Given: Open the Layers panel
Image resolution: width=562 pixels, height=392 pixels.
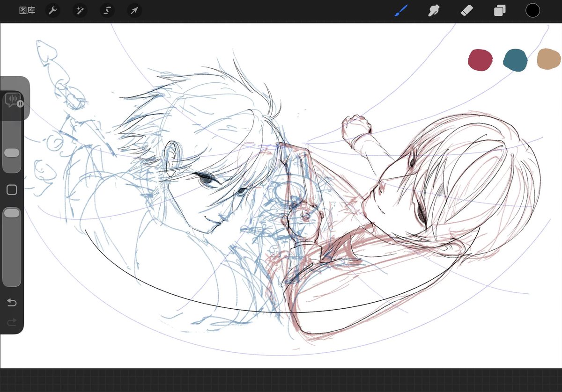Looking at the screenshot, I should 500,10.
